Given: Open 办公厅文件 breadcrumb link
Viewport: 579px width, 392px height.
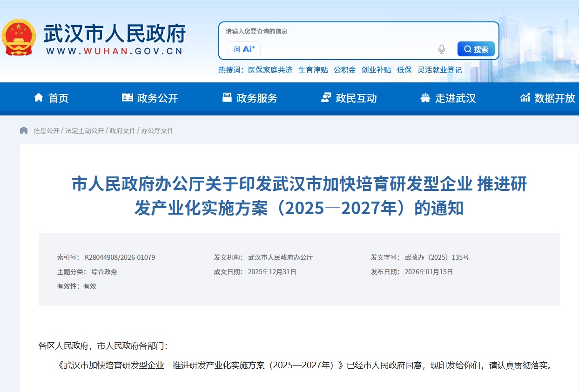Looking at the screenshot, I should click(157, 131).
